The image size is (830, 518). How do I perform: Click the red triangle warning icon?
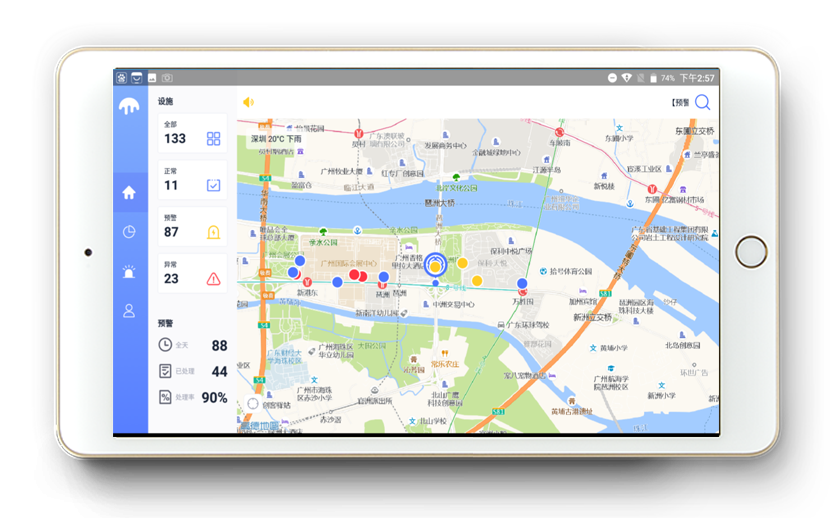coord(213,279)
